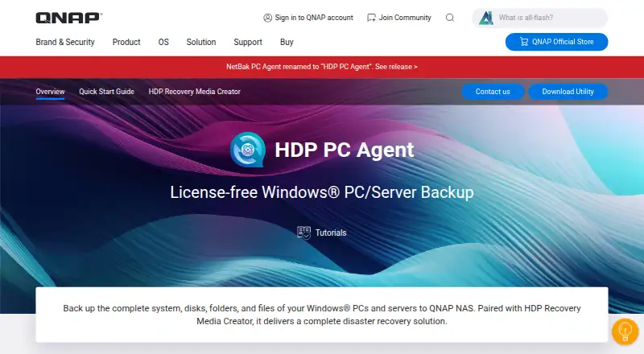Click the Download Utility button
This screenshot has height=354, width=644.
click(x=568, y=92)
